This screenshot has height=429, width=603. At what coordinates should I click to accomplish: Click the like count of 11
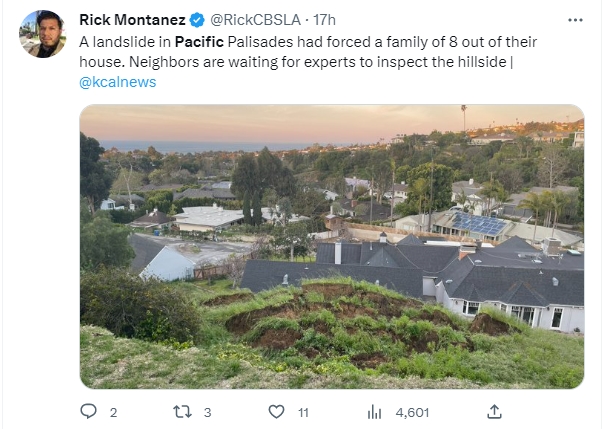(303, 412)
